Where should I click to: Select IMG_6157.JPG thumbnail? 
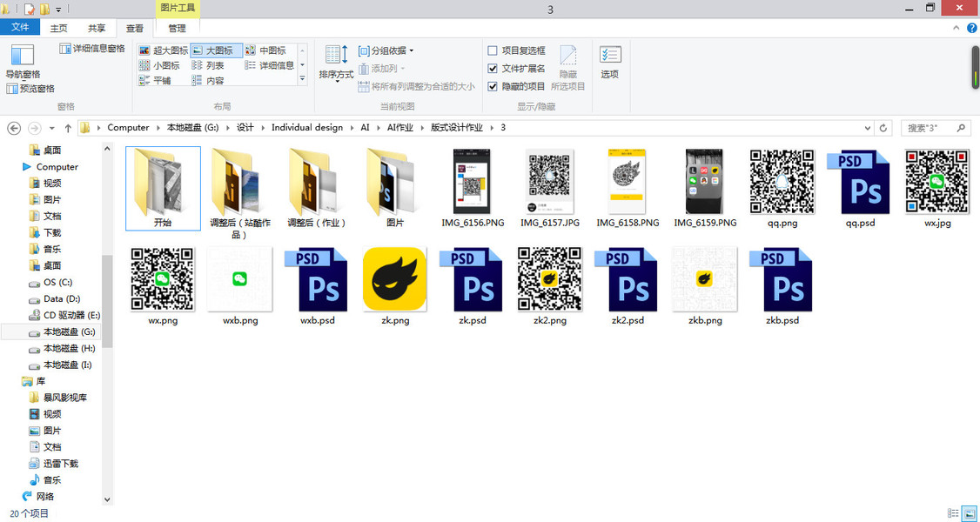click(549, 189)
